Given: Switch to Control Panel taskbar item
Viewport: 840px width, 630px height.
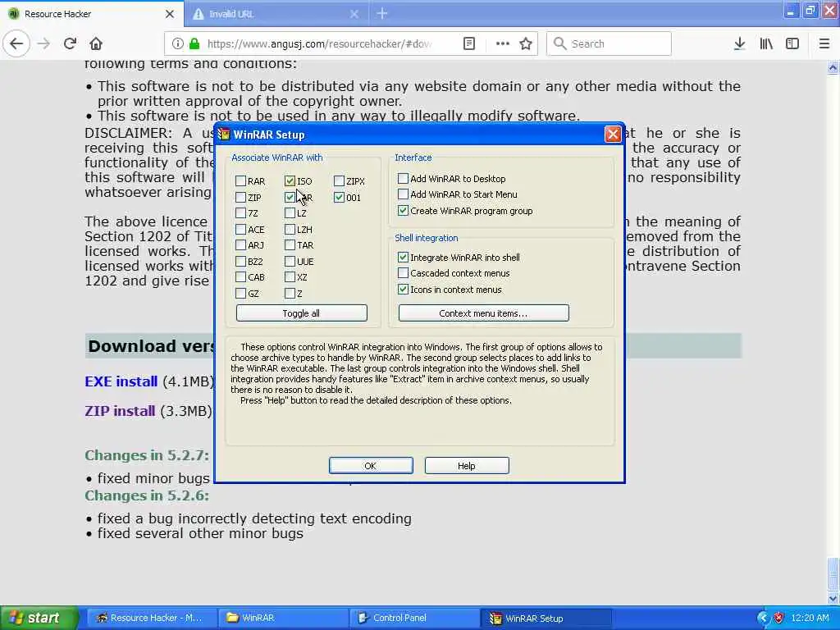Looking at the screenshot, I should click(x=414, y=618).
